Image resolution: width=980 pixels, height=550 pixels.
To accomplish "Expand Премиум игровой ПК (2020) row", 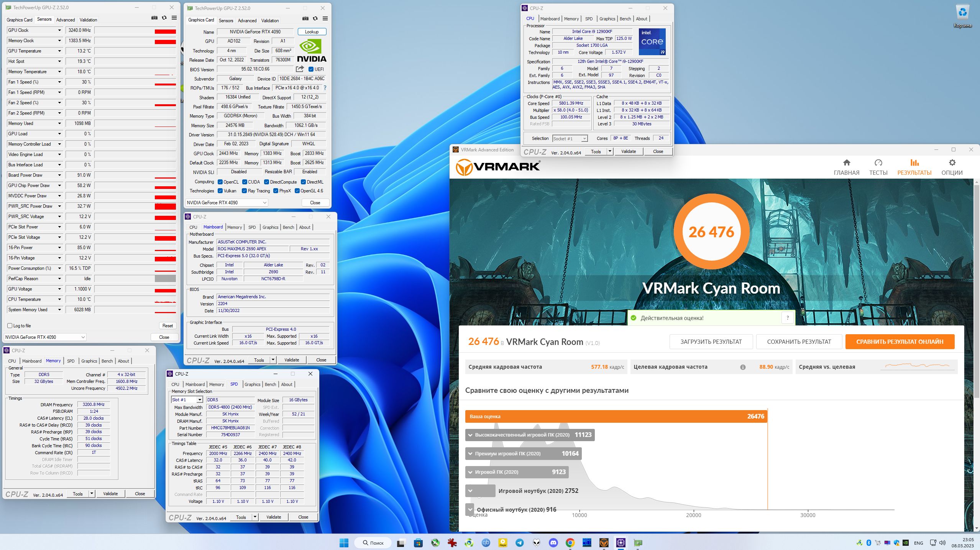I will (470, 454).
